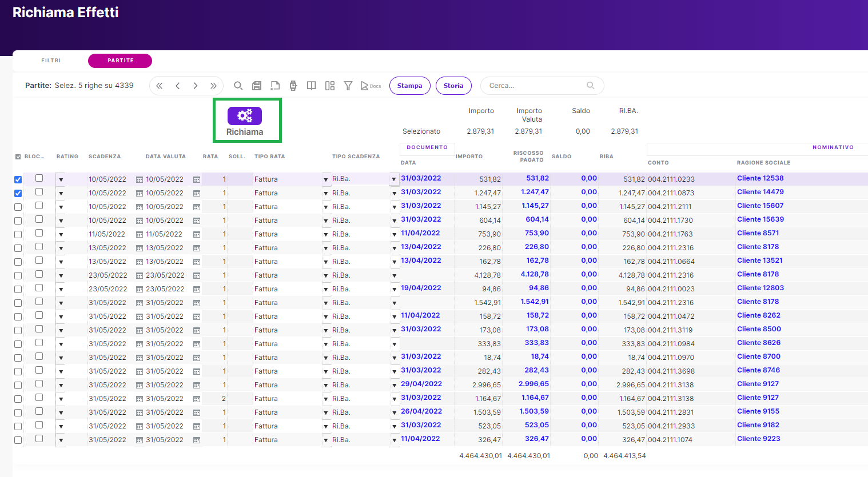Image resolution: width=868 pixels, height=477 pixels.
Task: Click the Stampa button
Action: [x=410, y=86]
